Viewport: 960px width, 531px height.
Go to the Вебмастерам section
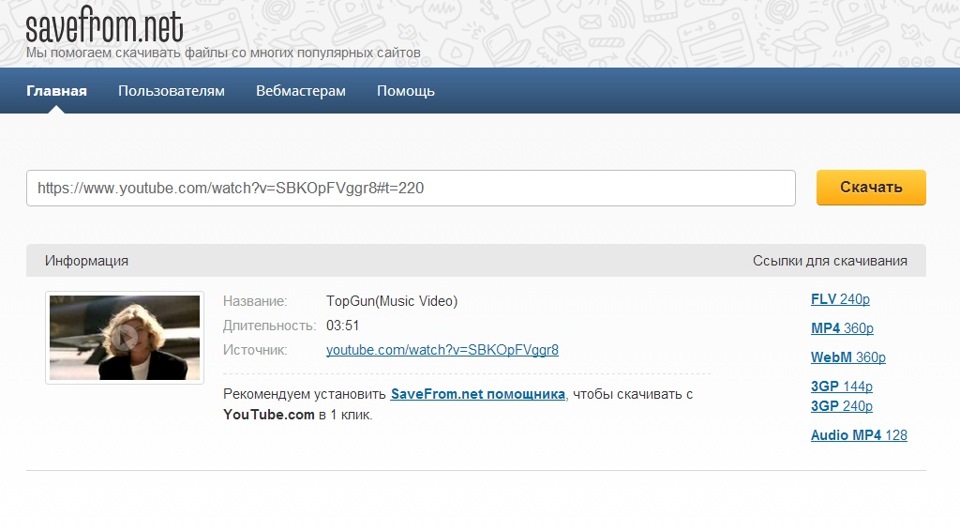(x=301, y=91)
